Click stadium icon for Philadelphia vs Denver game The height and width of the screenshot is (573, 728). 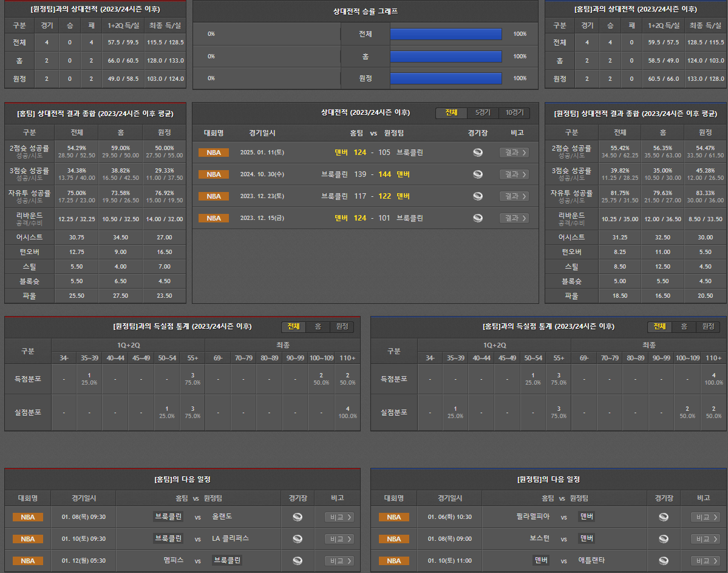(664, 517)
